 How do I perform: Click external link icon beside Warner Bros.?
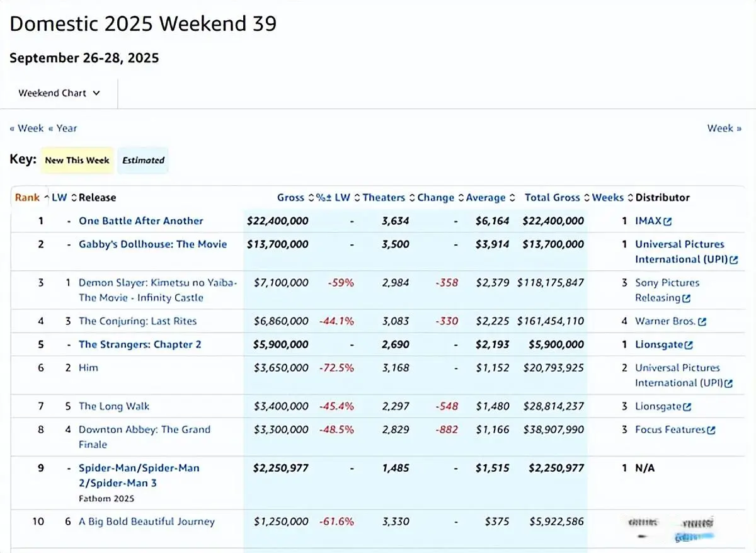[x=702, y=322]
